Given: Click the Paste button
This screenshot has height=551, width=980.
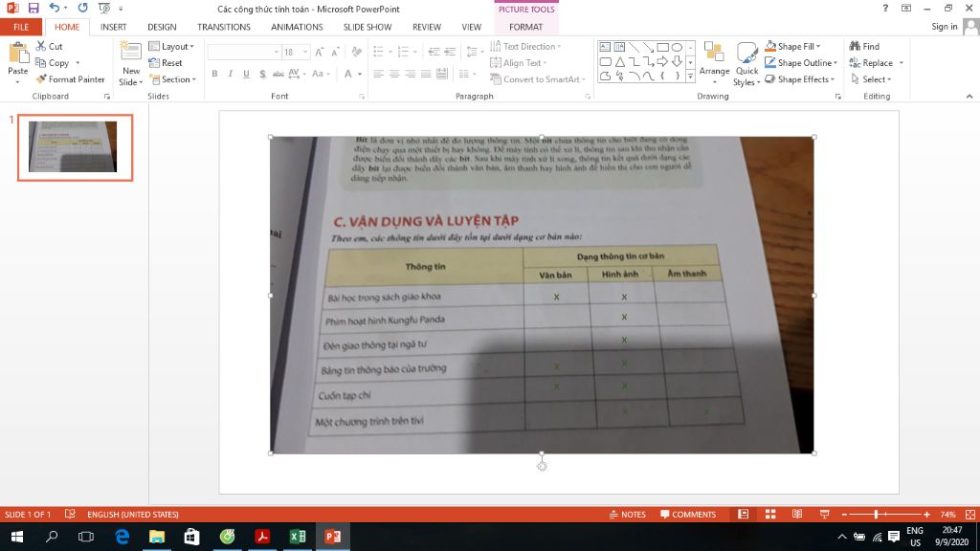Looking at the screenshot, I should (17, 63).
